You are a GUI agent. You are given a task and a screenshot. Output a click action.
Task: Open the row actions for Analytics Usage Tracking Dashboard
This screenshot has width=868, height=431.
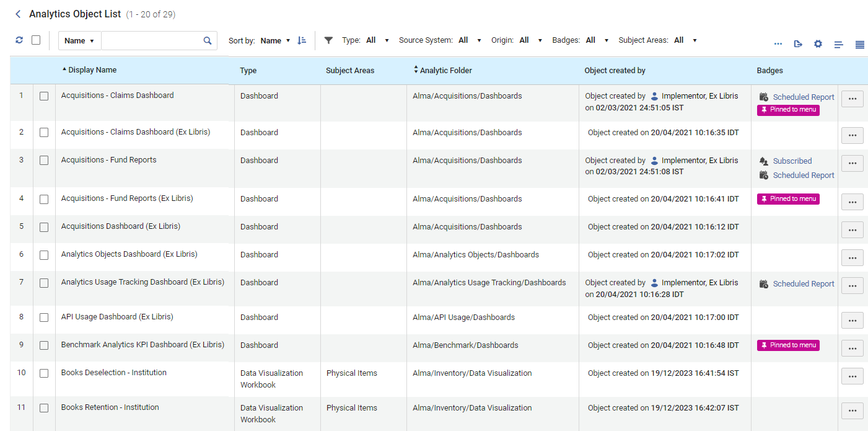853,285
